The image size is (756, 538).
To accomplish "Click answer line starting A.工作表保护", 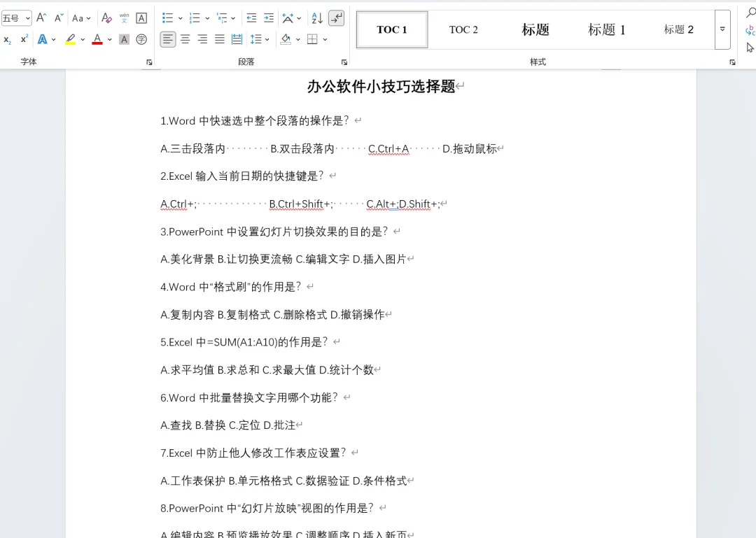I will click(283, 481).
